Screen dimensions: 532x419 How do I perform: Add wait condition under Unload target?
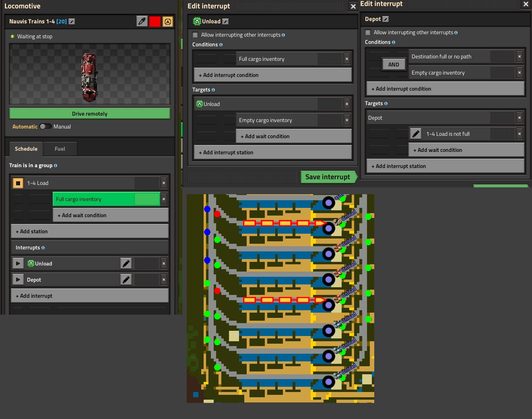coord(293,136)
